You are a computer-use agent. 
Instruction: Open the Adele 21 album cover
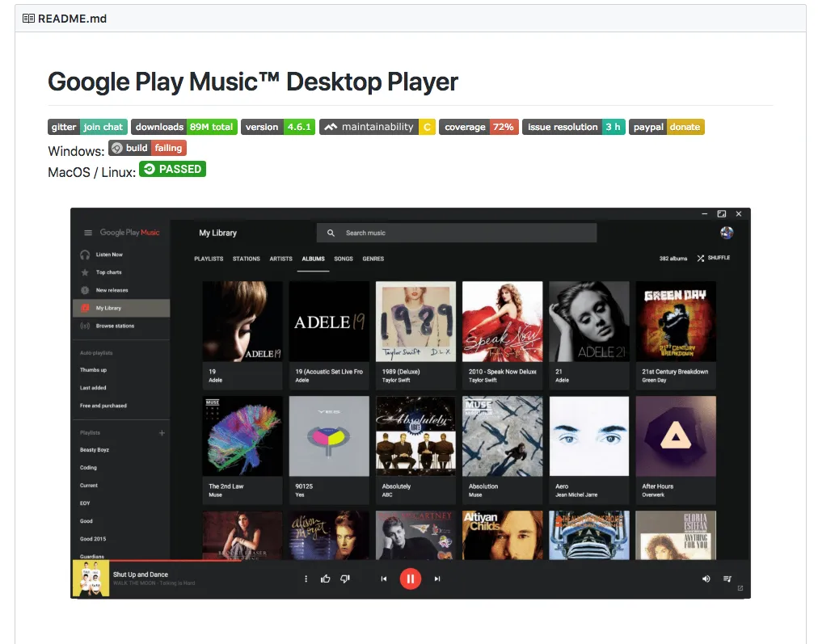click(589, 322)
